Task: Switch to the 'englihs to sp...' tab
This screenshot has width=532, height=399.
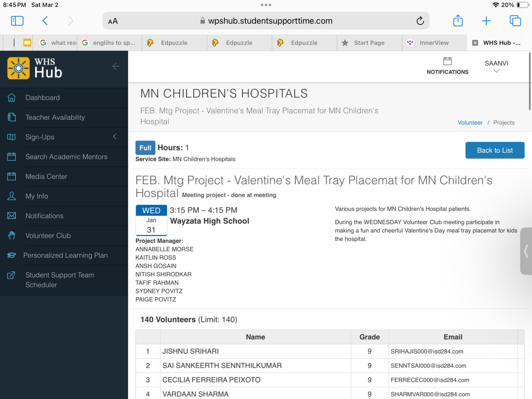Action: [x=110, y=43]
